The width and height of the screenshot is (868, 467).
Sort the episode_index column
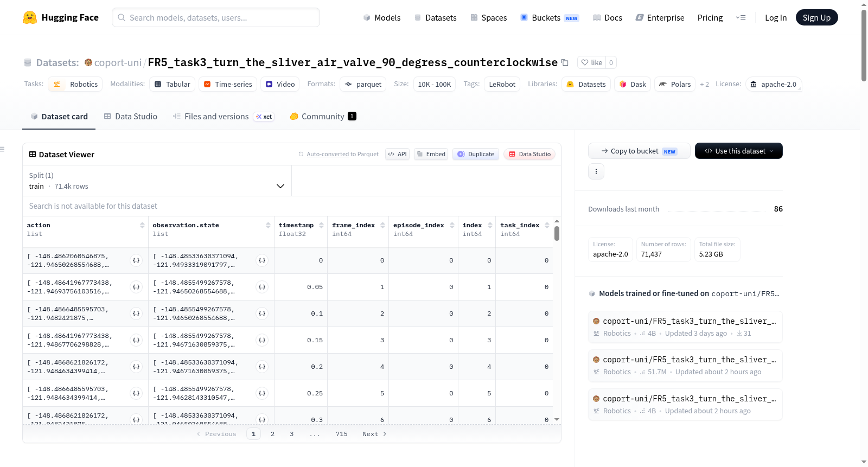452,225
